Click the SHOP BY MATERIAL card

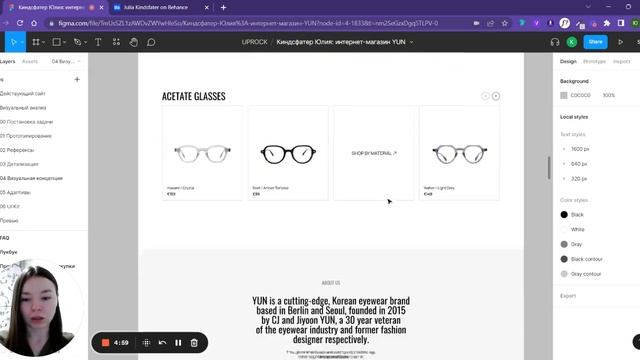[374, 153]
